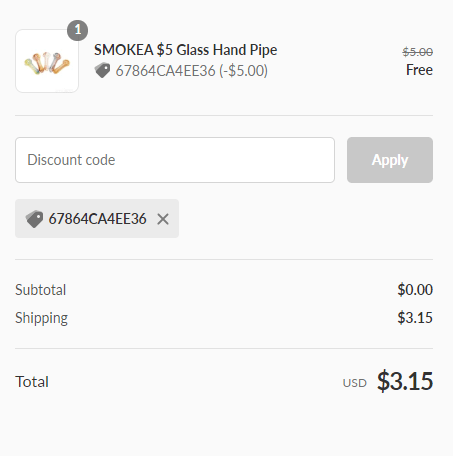453x456 pixels.
Task: Click the $0.00 subtotal amount
Action: click(x=415, y=290)
